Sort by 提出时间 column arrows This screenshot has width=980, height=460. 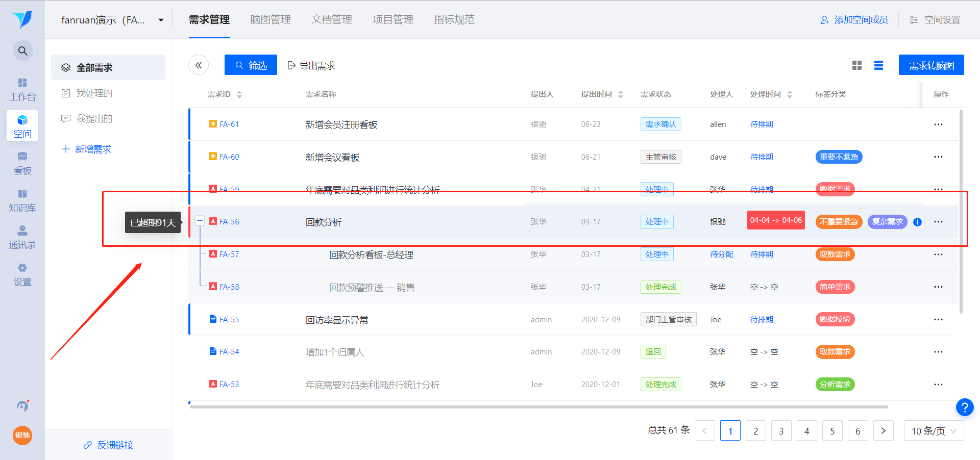coord(621,94)
